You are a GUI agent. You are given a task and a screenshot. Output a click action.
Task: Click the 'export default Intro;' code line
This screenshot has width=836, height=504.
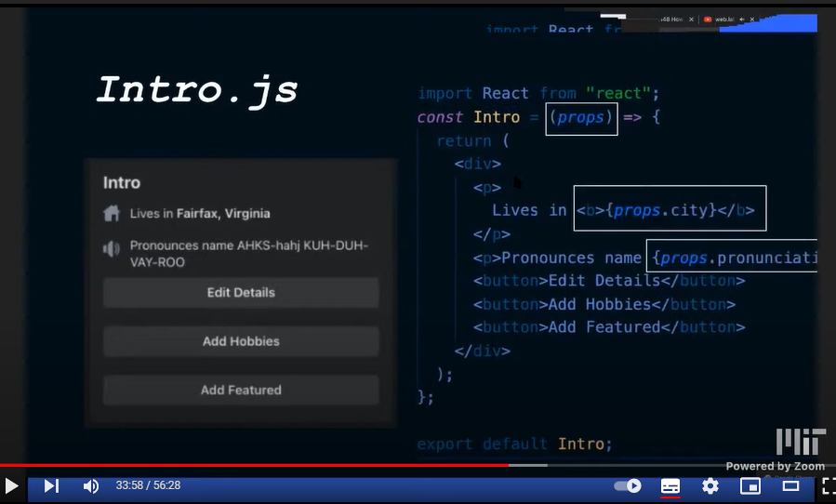[514, 444]
